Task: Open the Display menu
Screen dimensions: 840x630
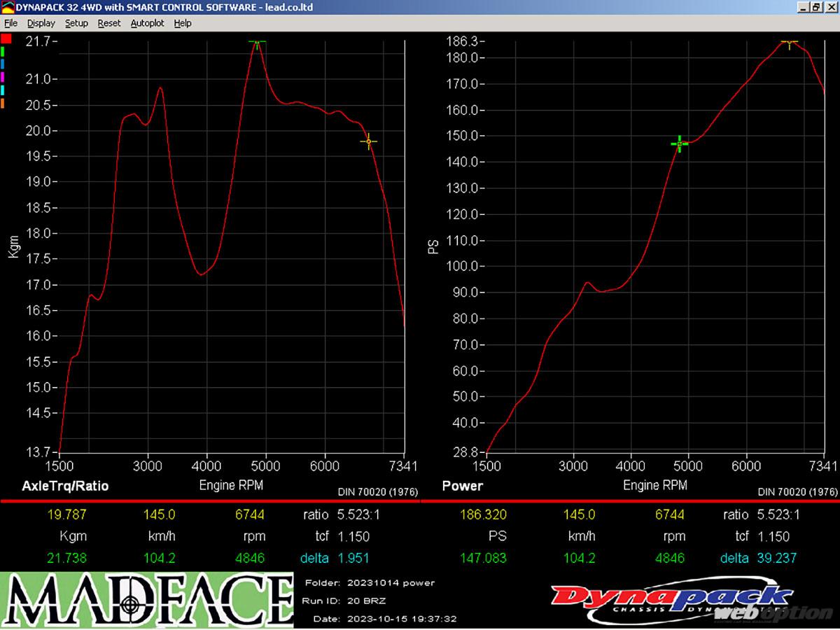Action: 41,23
